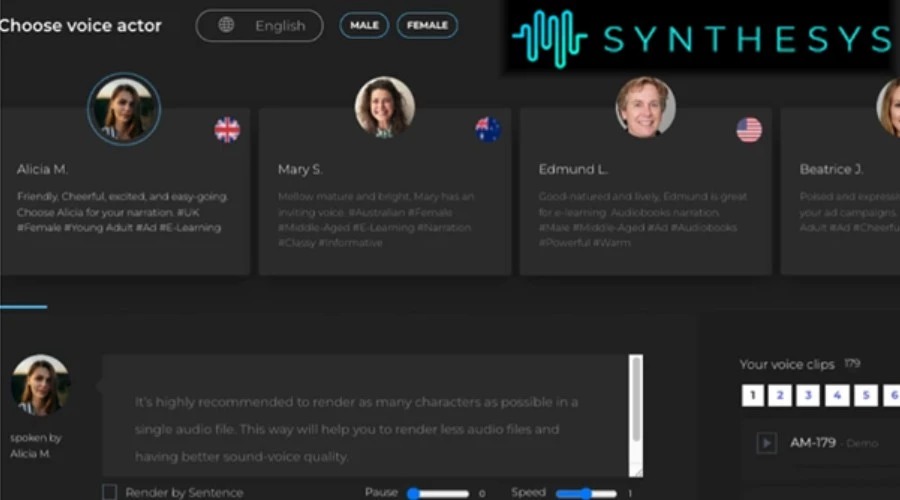Image resolution: width=900 pixels, height=500 pixels.
Task: Click the UK flag icon
Action: pos(227,130)
